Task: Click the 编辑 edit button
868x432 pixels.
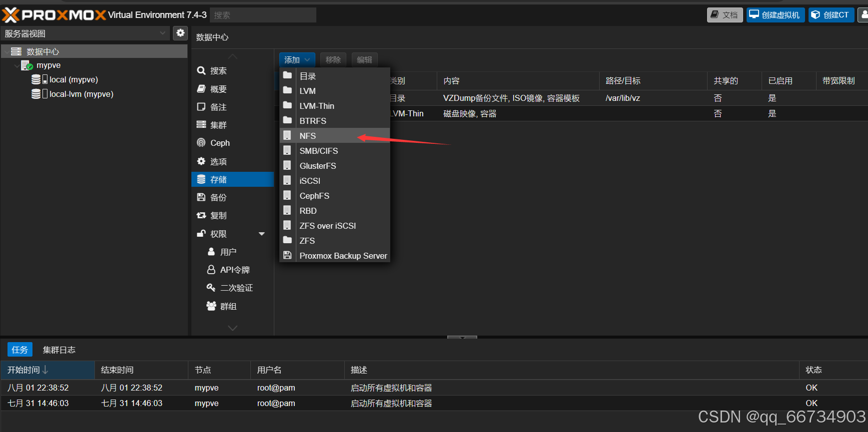Action: [x=364, y=60]
